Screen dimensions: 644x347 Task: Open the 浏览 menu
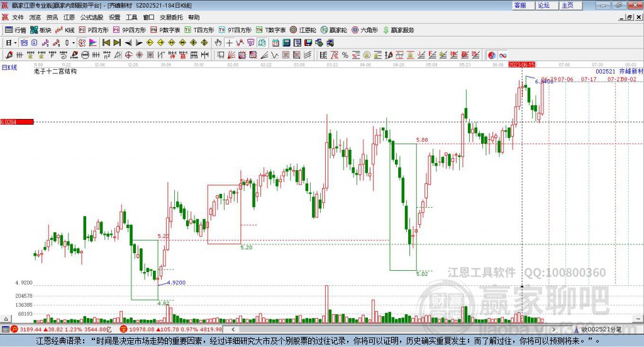35,17
